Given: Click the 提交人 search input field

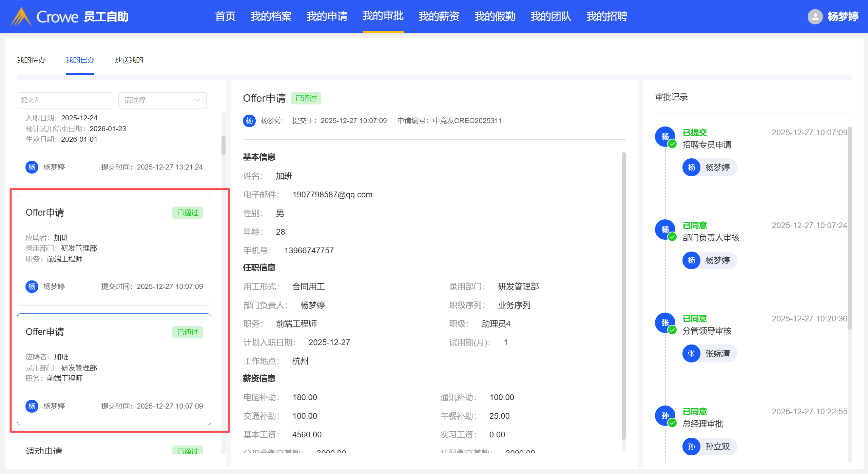Looking at the screenshot, I should 65,100.
